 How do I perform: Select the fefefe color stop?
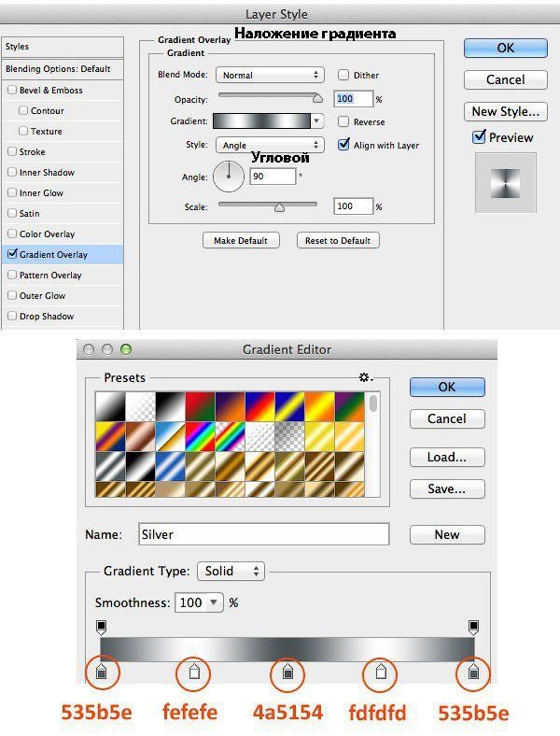tap(194, 672)
